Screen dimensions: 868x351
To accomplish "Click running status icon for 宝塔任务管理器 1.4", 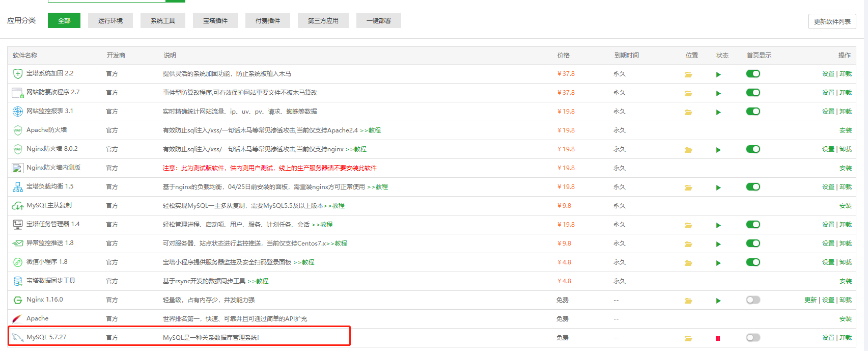I will [718, 225].
